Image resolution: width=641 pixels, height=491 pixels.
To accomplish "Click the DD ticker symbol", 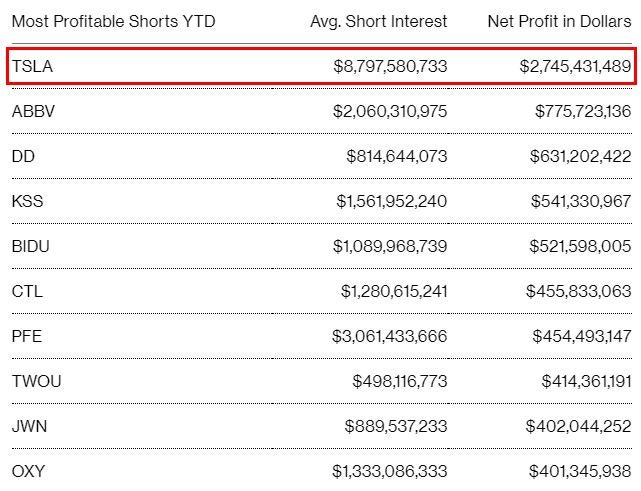I will click(x=23, y=156).
